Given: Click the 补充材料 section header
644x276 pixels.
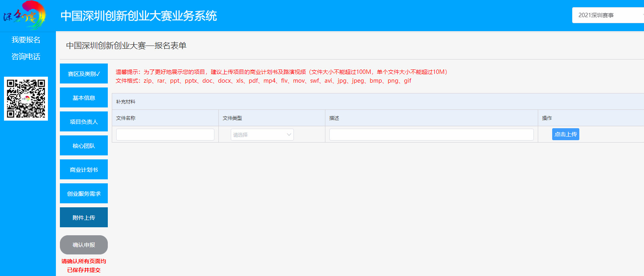Looking at the screenshot, I should pyautogui.click(x=126, y=102).
